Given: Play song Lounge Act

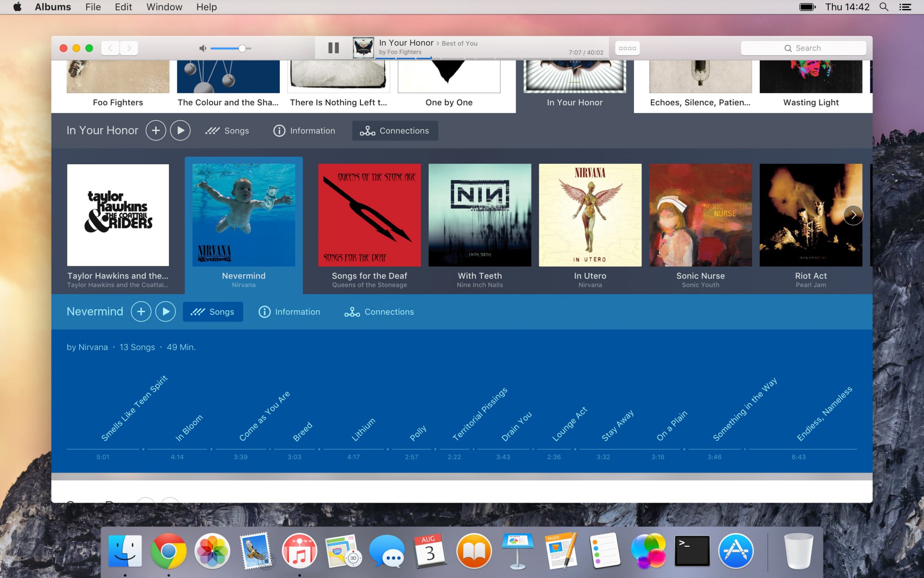Looking at the screenshot, I should [570, 424].
